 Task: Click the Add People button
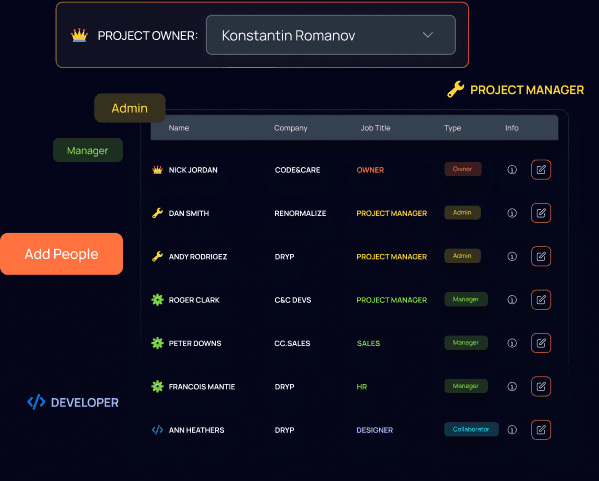[62, 254]
